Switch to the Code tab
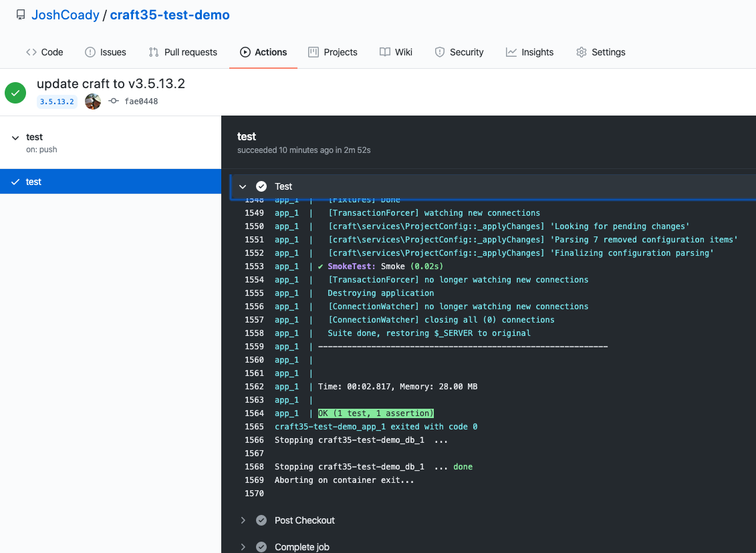 [x=44, y=52]
